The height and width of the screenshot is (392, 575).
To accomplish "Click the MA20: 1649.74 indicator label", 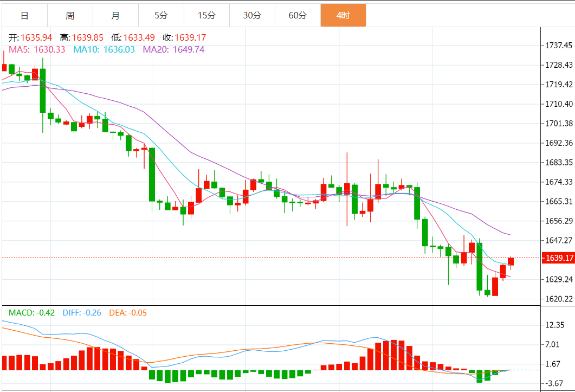I will [x=174, y=49].
